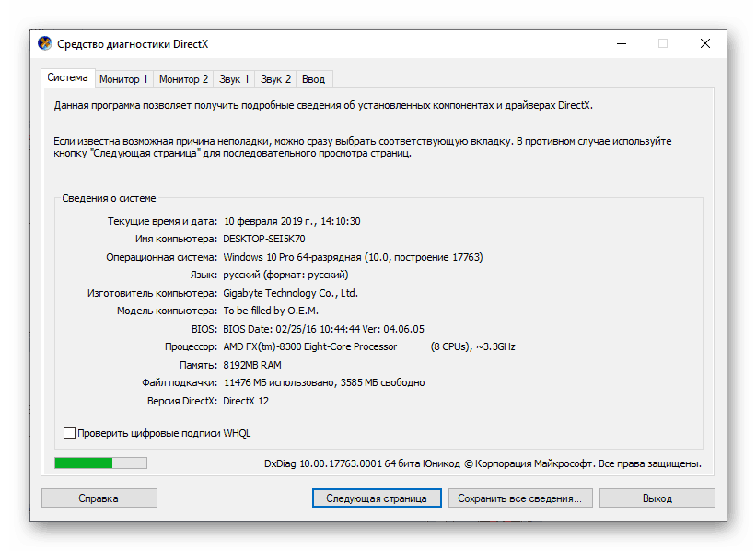Click Сохранить все сведения button
The height and width of the screenshot is (551, 756).
pyautogui.click(x=519, y=498)
